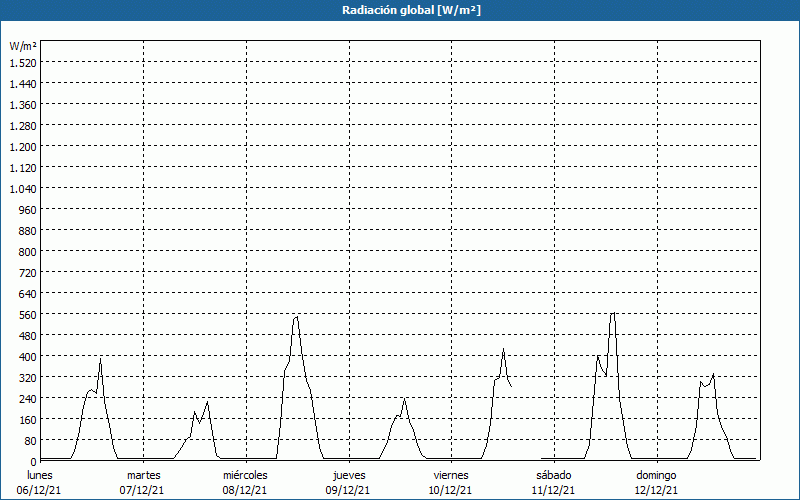Screen dimensions: 800x500
Task: Click the 240 y-axis value
Action: point(29,398)
